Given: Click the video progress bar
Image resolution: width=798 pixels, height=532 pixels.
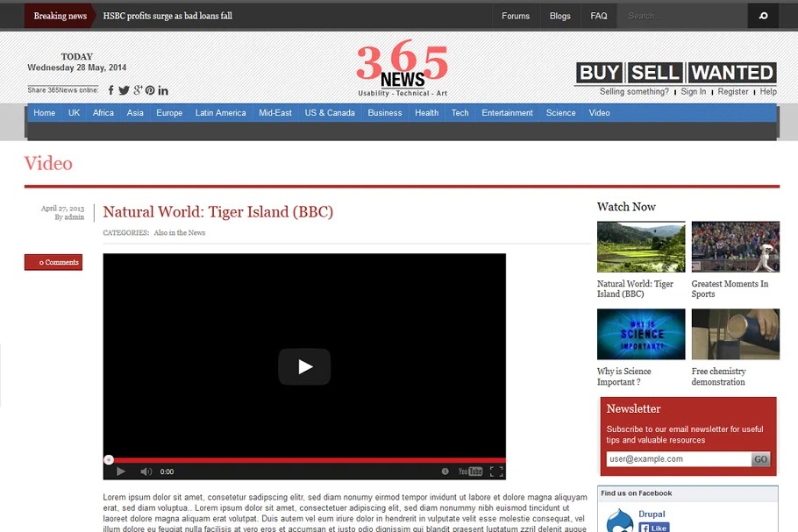Looking at the screenshot, I should pos(304,459).
